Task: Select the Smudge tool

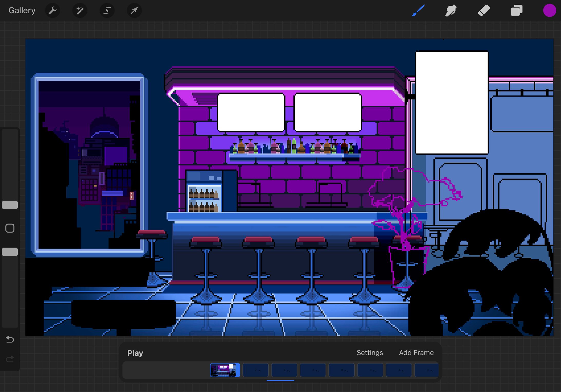Action: pyautogui.click(x=451, y=11)
